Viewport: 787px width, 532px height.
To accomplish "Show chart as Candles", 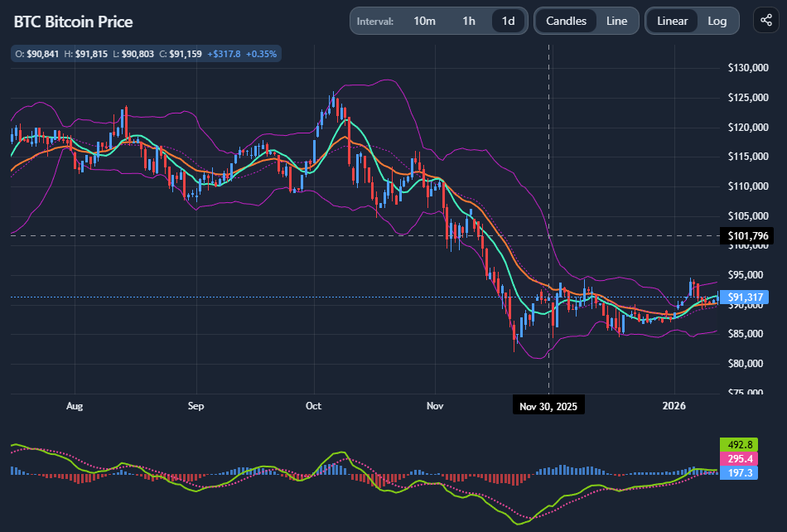I will [566, 21].
